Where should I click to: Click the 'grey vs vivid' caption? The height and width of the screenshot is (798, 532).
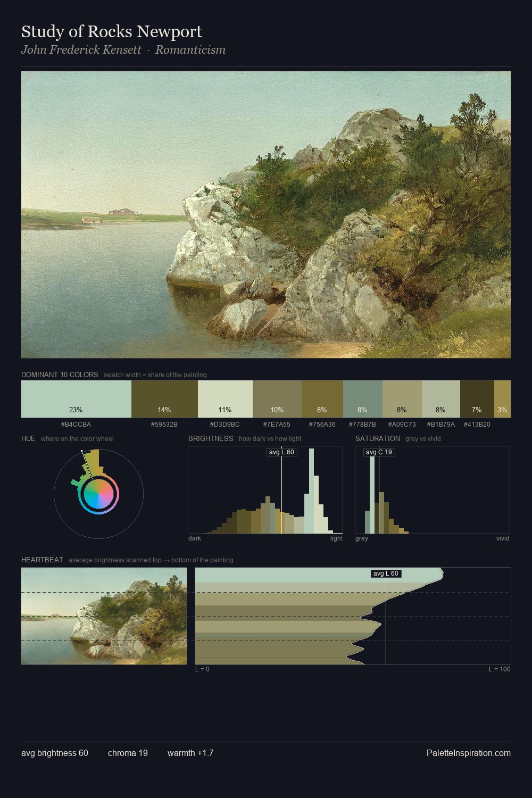(423, 439)
